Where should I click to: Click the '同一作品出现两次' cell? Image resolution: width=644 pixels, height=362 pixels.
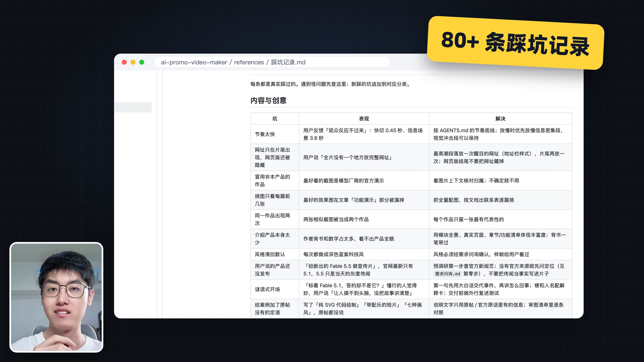point(275,219)
